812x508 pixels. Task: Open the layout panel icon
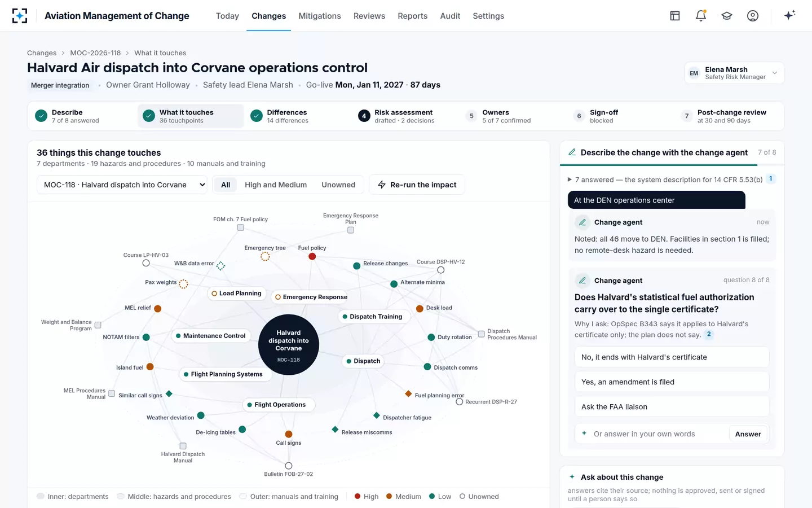point(675,16)
